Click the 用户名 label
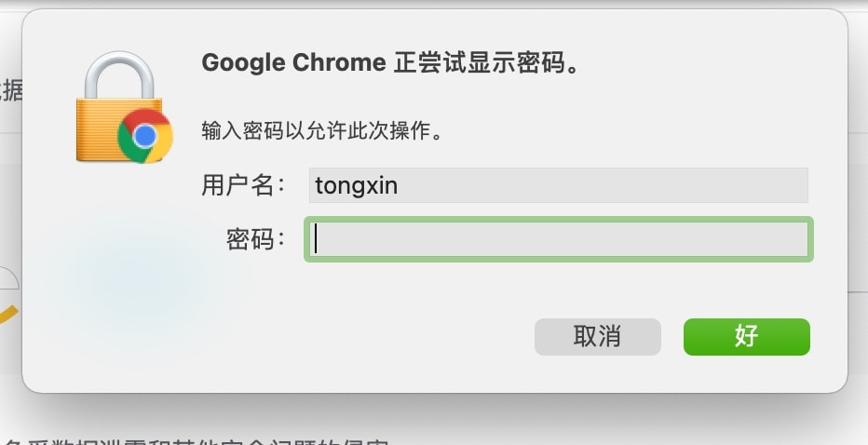The width and height of the screenshot is (868, 445). point(243,185)
